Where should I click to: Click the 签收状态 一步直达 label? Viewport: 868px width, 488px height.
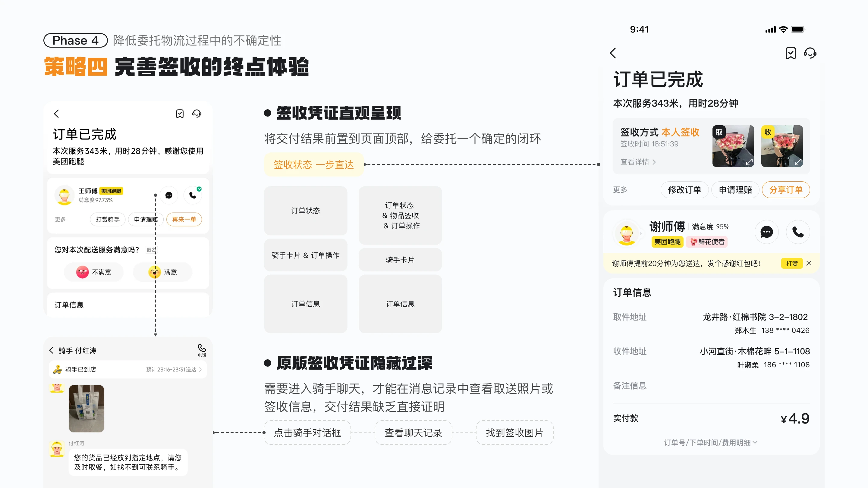coord(314,164)
